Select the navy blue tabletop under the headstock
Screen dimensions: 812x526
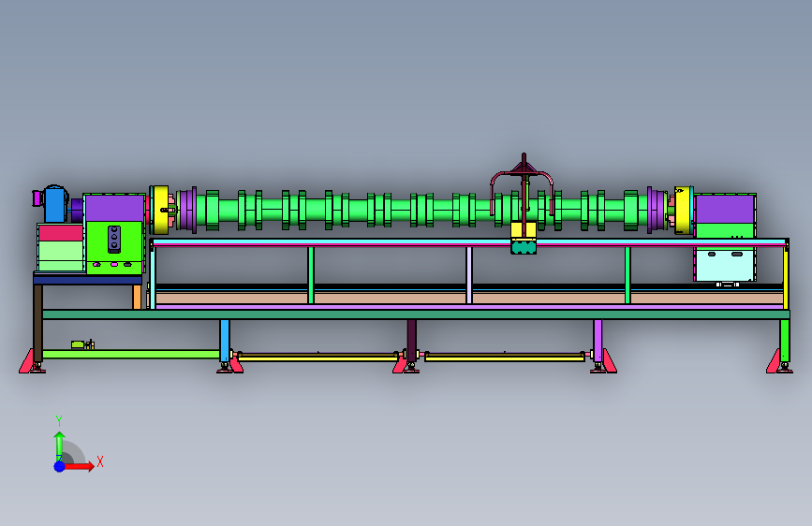pos(87,280)
